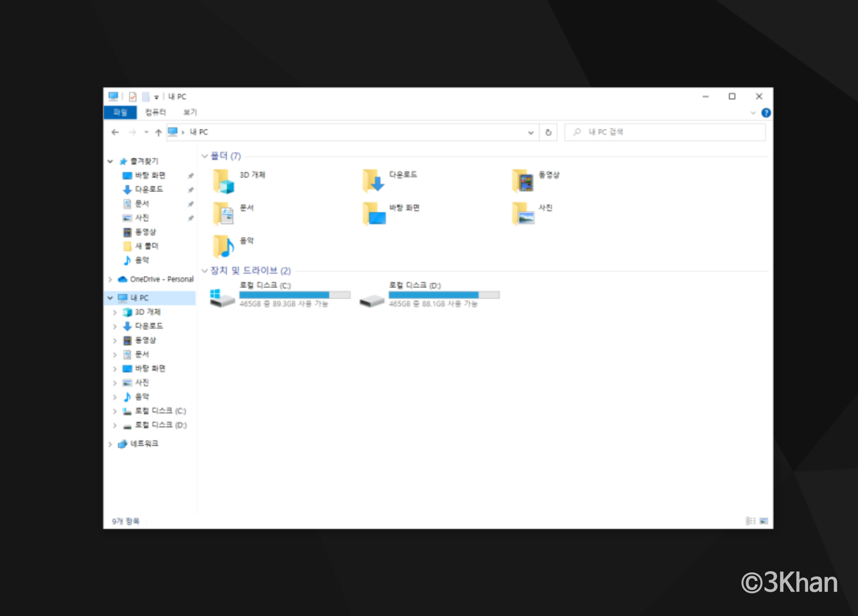The width and height of the screenshot is (858, 616).
Task: Open the 동영상 folder icon
Action: pyautogui.click(x=523, y=181)
